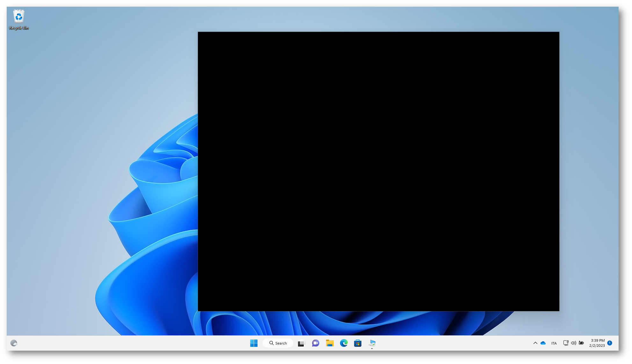Launch Microsoft Edge from the taskbar
Image resolution: width=632 pixels, height=364 pixels.
[x=344, y=343]
